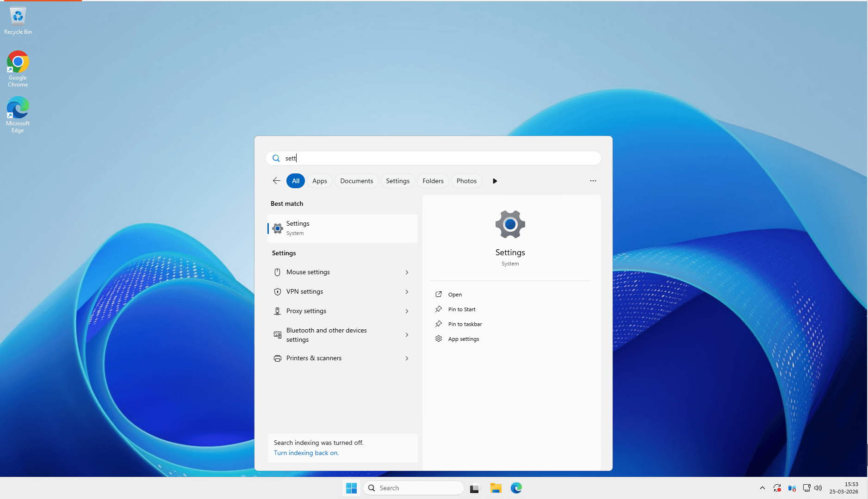Open the three-dot options menu
This screenshot has width=868, height=499.
593,181
